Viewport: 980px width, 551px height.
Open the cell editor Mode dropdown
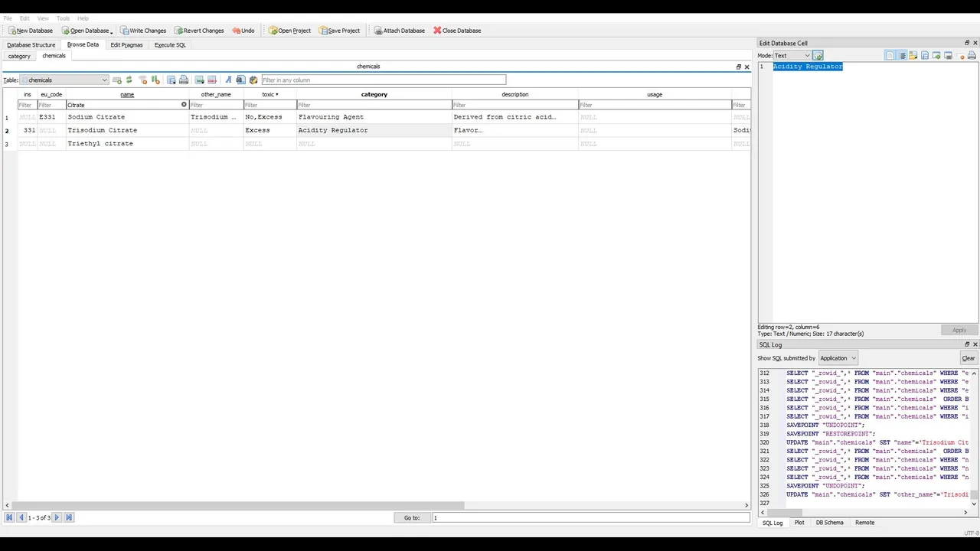pos(792,55)
